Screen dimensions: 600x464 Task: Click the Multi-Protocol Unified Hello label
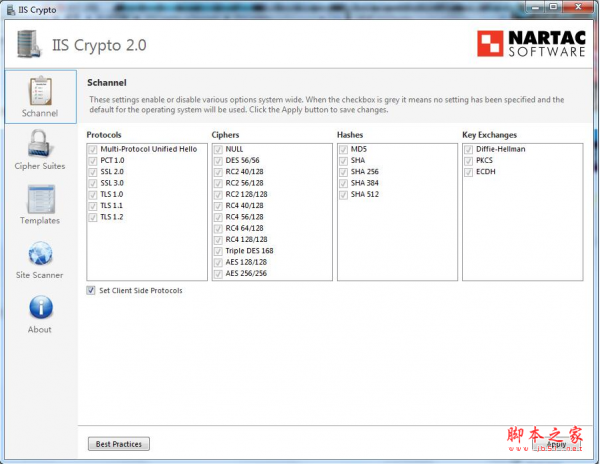(148, 149)
